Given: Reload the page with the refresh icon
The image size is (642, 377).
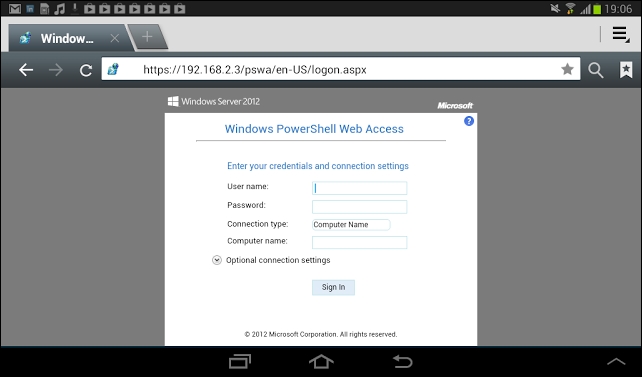Looking at the screenshot, I should [x=86, y=70].
